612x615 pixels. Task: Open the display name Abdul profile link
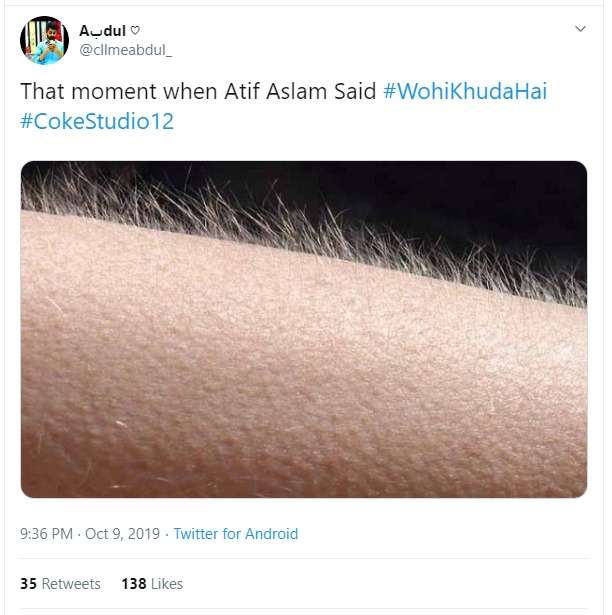102,31
